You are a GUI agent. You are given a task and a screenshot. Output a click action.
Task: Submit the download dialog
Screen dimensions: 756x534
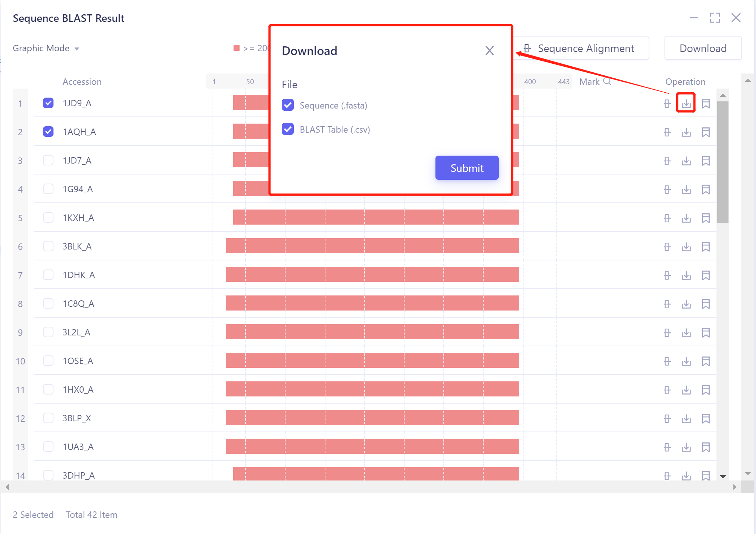coord(467,168)
